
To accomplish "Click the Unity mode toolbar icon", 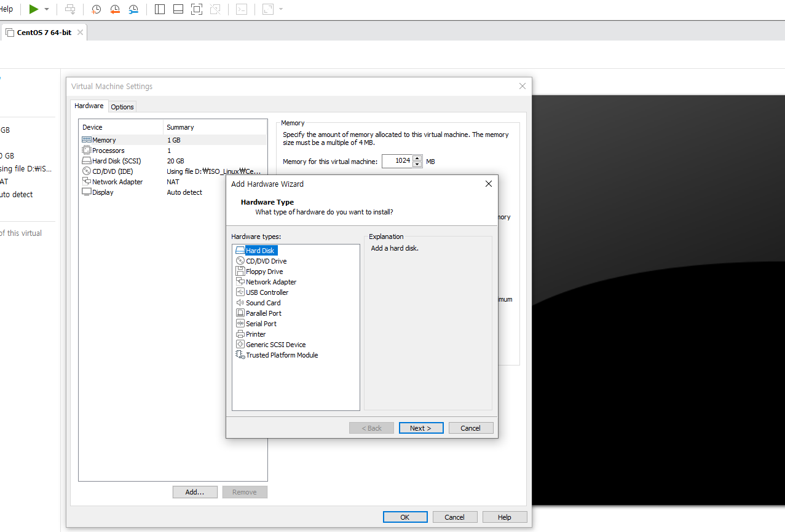I will (x=215, y=9).
